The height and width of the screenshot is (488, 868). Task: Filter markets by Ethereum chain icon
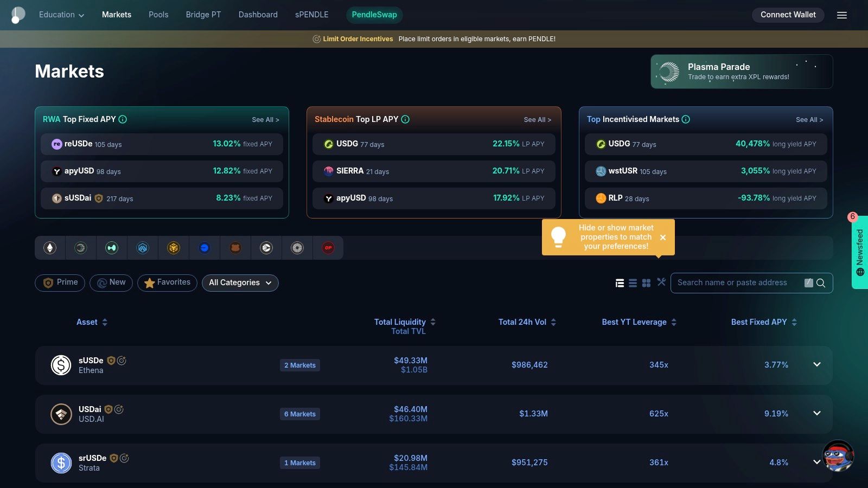(50, 248)
